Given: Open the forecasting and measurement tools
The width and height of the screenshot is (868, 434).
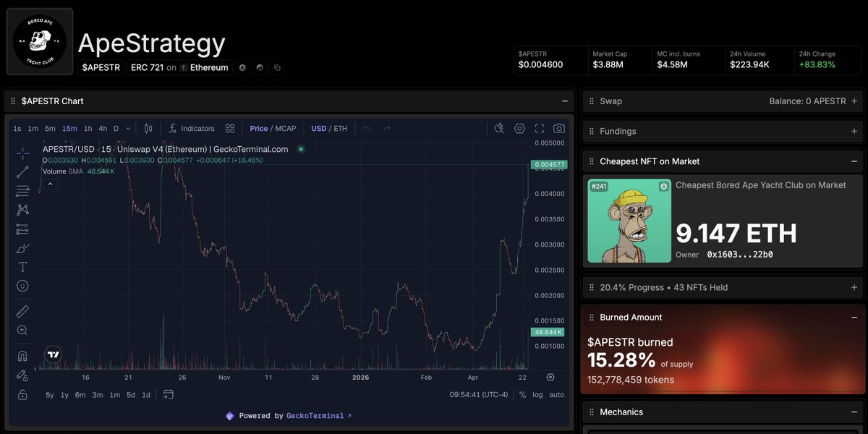Looking at the screenshot, I should pos(22,229).
